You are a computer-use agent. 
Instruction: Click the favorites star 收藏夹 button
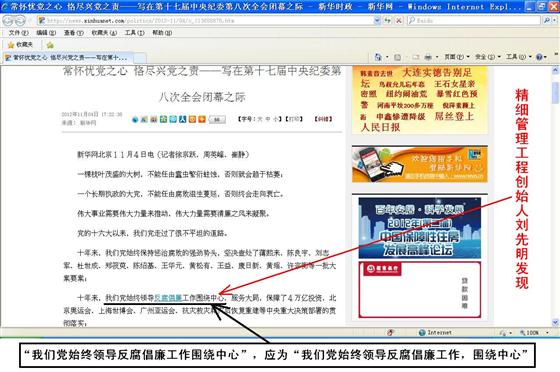click(20, 45)
